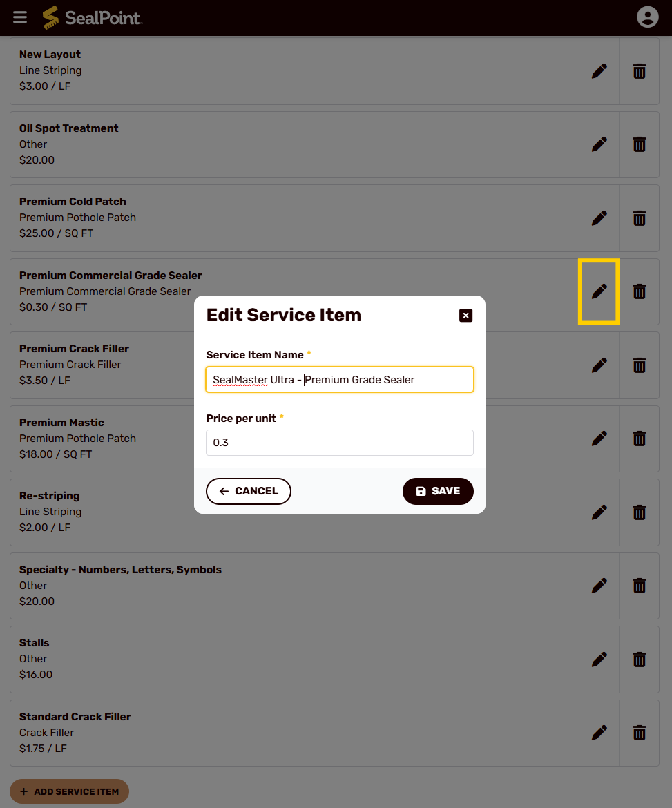
Task: Open the hamburger navigation menu
Action: 20,17
